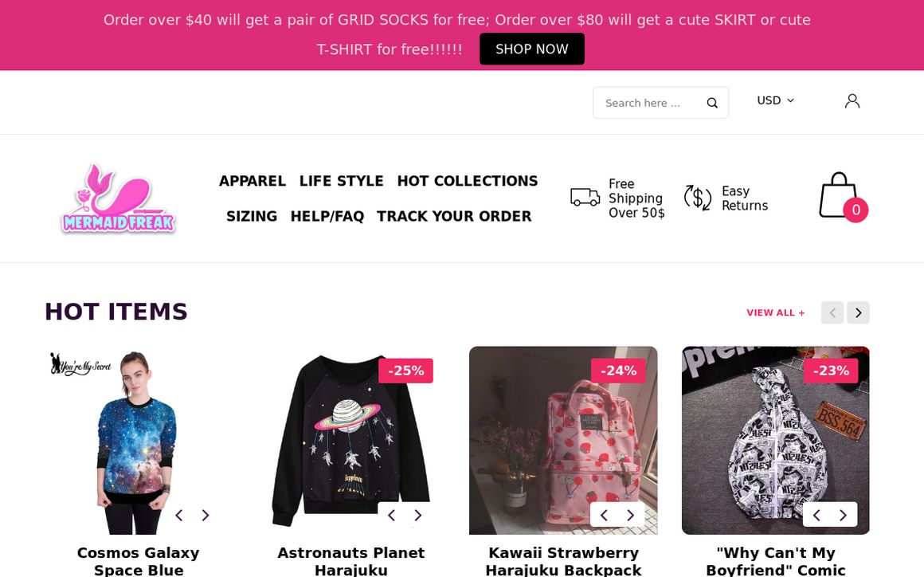
Task: Open the HOT COLLECTIONS menu
Action: click(x=468, y=181)
